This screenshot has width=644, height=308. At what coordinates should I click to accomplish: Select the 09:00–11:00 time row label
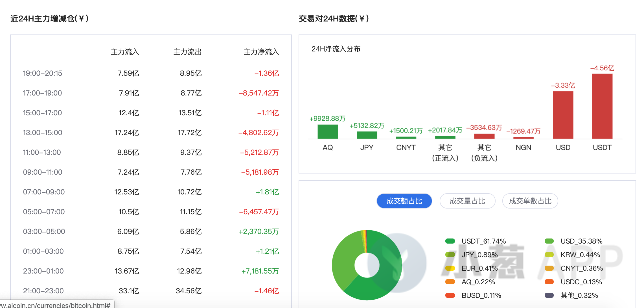(43, 172)
